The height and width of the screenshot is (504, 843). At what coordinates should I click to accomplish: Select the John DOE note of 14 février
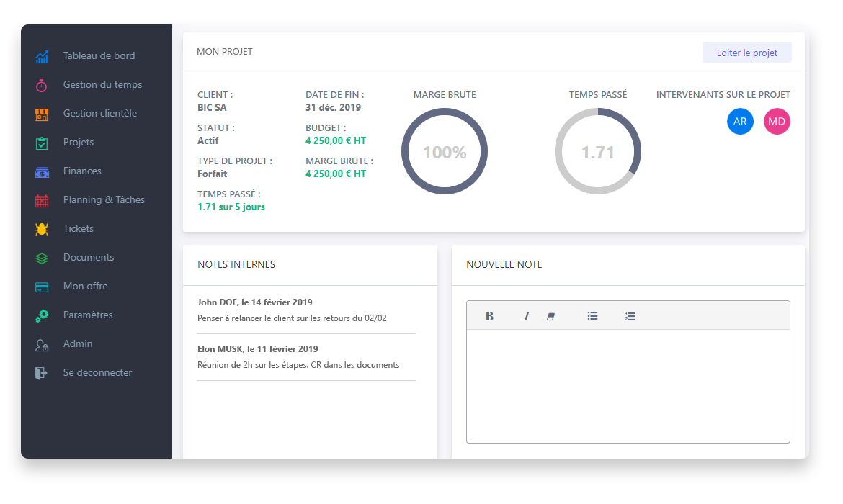coord(306,310)
